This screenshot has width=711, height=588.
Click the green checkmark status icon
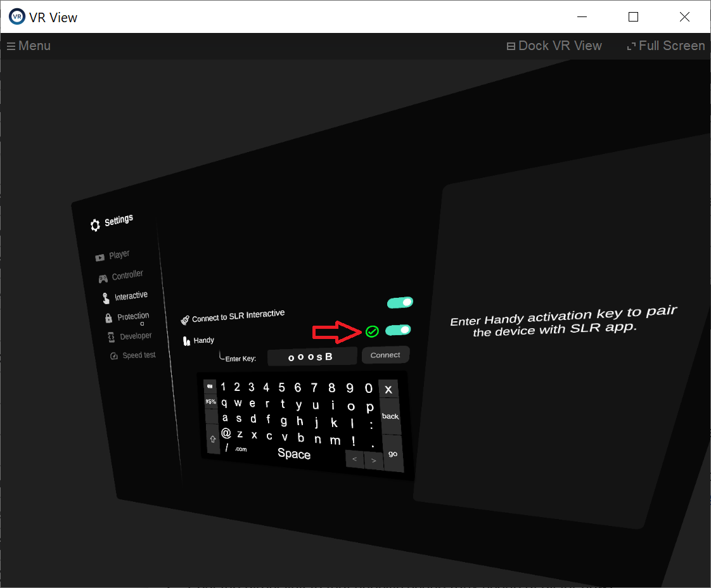[x=372, y=331]
